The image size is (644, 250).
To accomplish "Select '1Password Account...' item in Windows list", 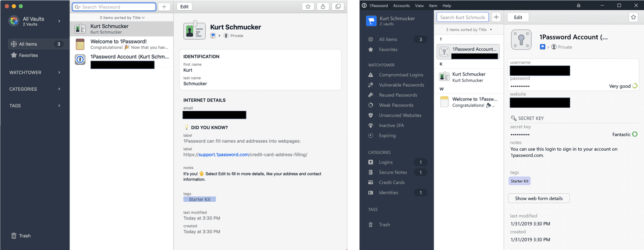I will 468,52.
